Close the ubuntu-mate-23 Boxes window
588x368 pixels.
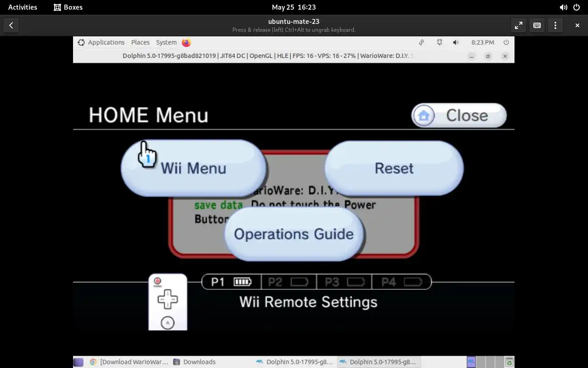tap(577, 25)
